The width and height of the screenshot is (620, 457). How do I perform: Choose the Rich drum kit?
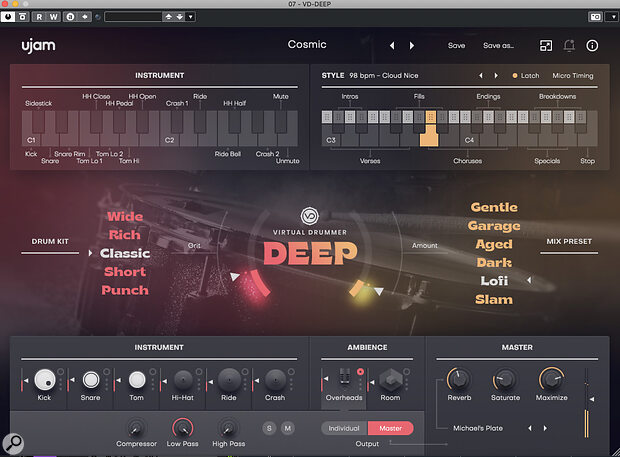(125, 235)
